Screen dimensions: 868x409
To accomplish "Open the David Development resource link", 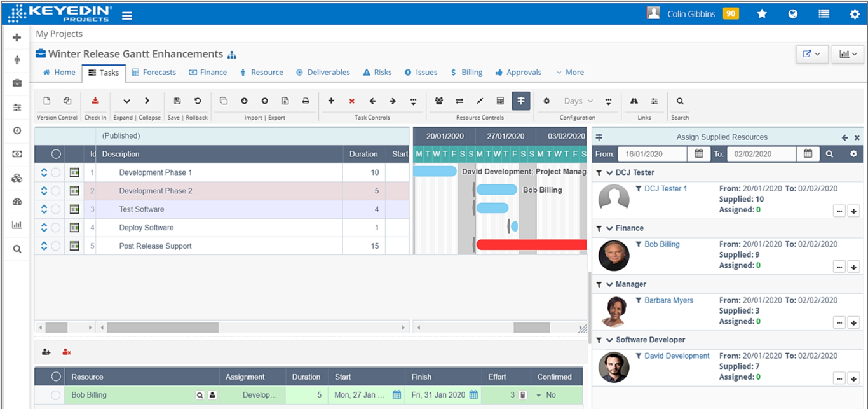I will [677, 356].
